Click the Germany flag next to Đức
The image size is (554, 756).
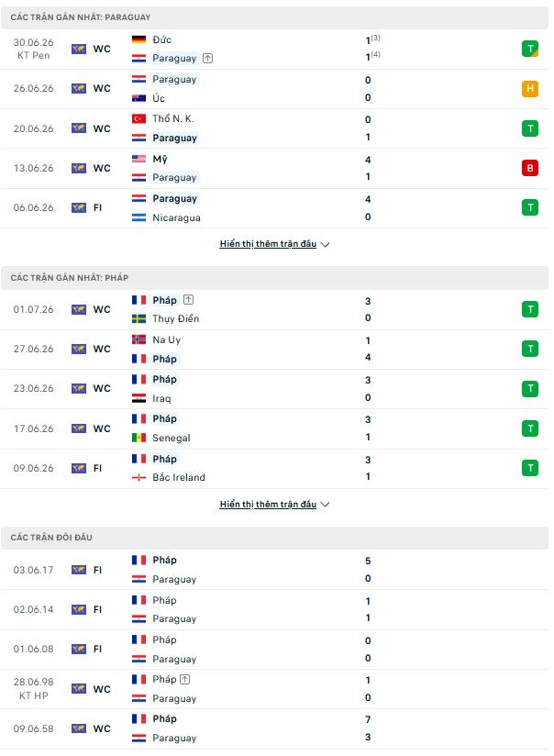click(138, 39)
